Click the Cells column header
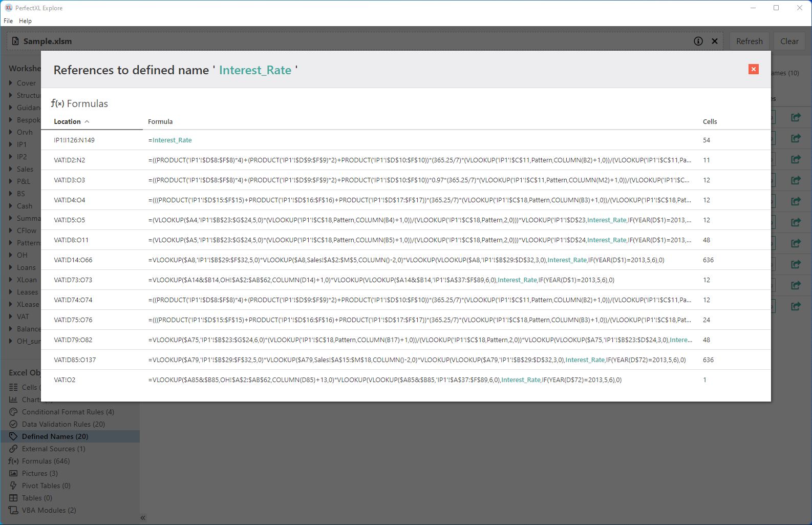This screenshot has width=812, height=525. point(710,121)
